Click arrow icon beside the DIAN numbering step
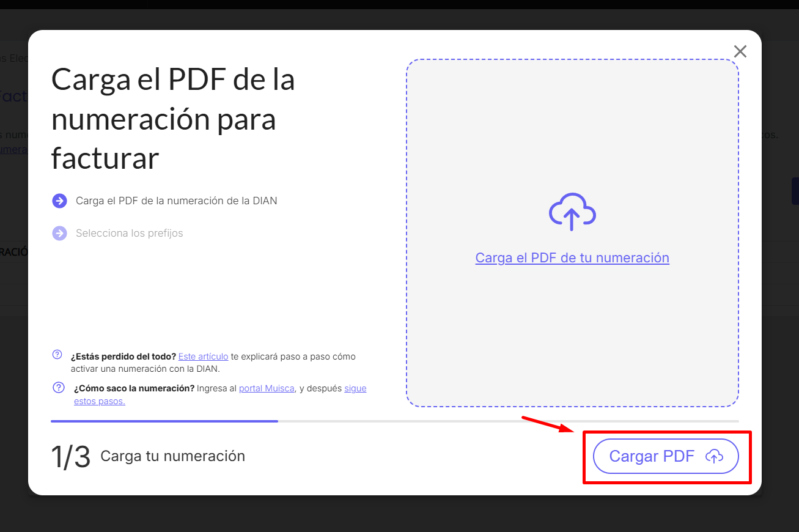The image size is (799, 532). (x=59, y=201)
